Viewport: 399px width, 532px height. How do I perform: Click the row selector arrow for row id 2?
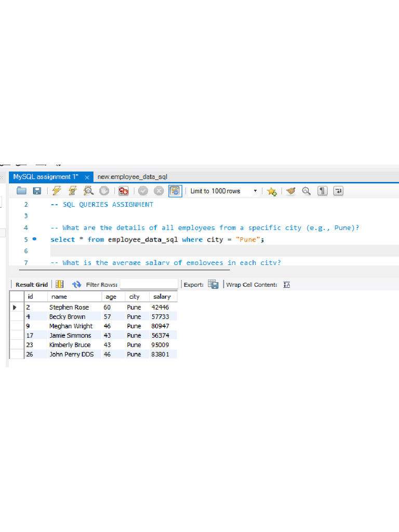pos(15,308)
